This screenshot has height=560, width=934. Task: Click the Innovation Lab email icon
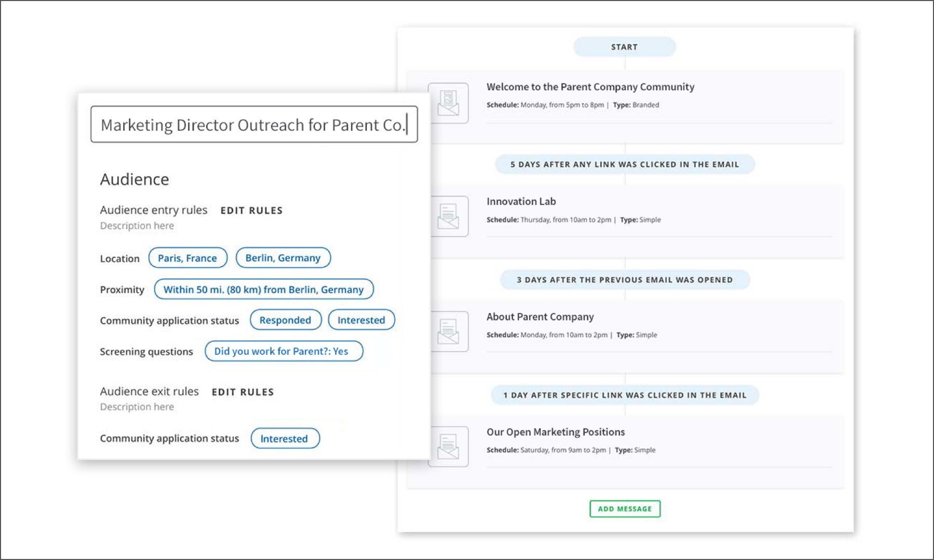pyautogui.click(x=448, y=216)
